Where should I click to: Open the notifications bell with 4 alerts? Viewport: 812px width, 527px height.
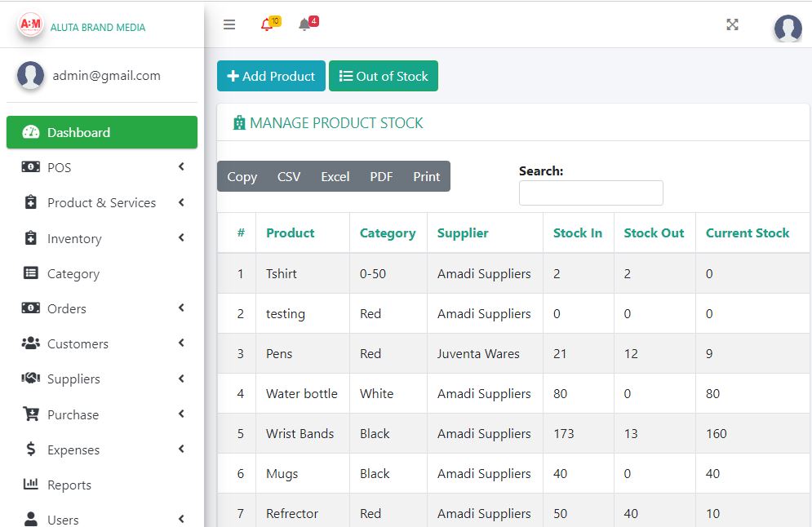click(x=303, y=24)
